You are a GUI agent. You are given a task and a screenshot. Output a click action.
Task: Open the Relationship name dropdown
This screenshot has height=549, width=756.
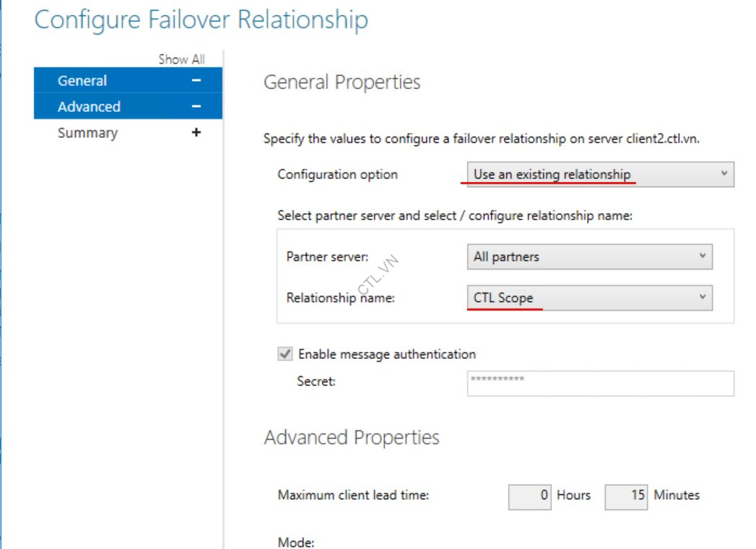588,298
